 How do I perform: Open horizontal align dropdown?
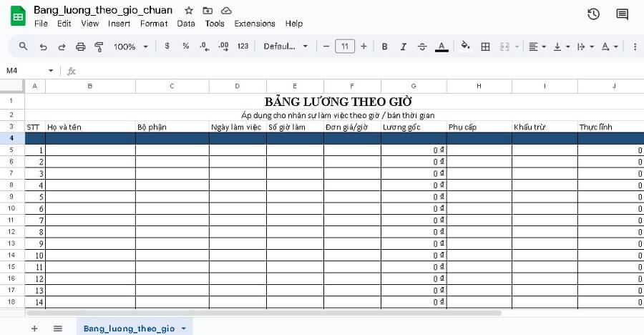(537, 47)
